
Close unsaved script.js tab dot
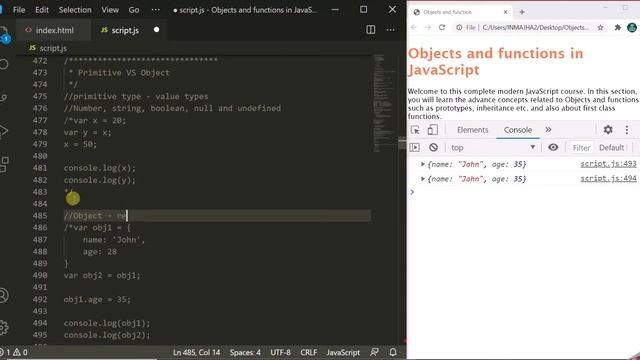coord(156,30)
